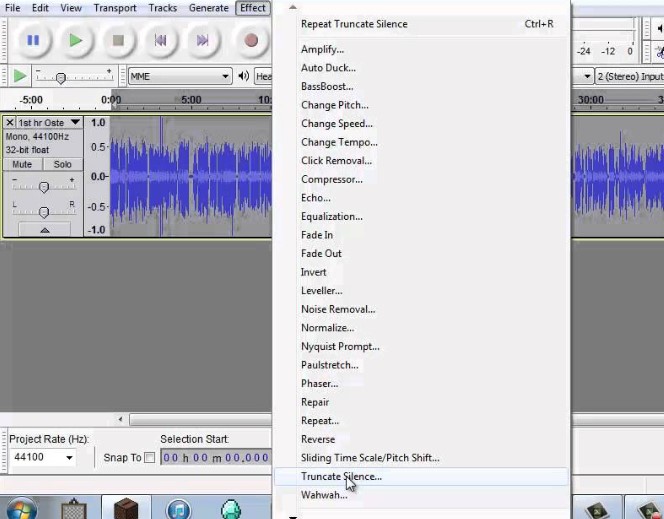Mute the 1st hr Oste track
This screenshot has width=664, height=519.
tap(22, 164)
